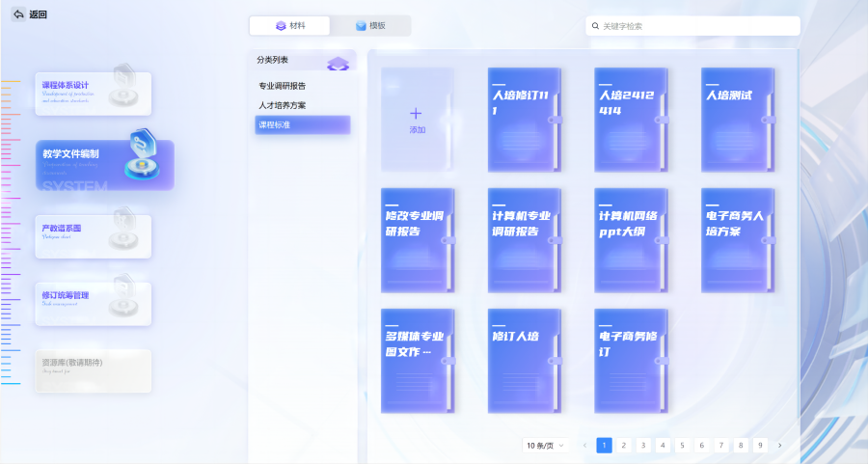Screen dimensions: 868x464
Task: Open the 产教谱系图 module
Action: [x=93, y=234]
